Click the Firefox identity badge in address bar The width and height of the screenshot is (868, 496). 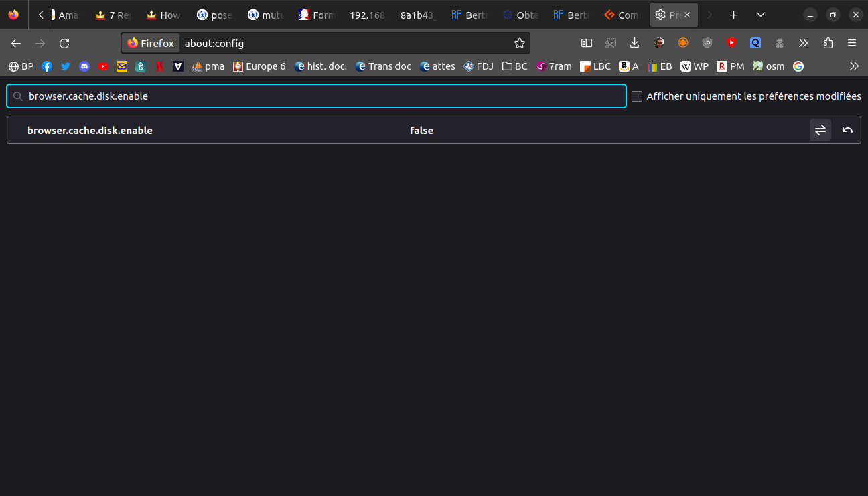(151, 43)
